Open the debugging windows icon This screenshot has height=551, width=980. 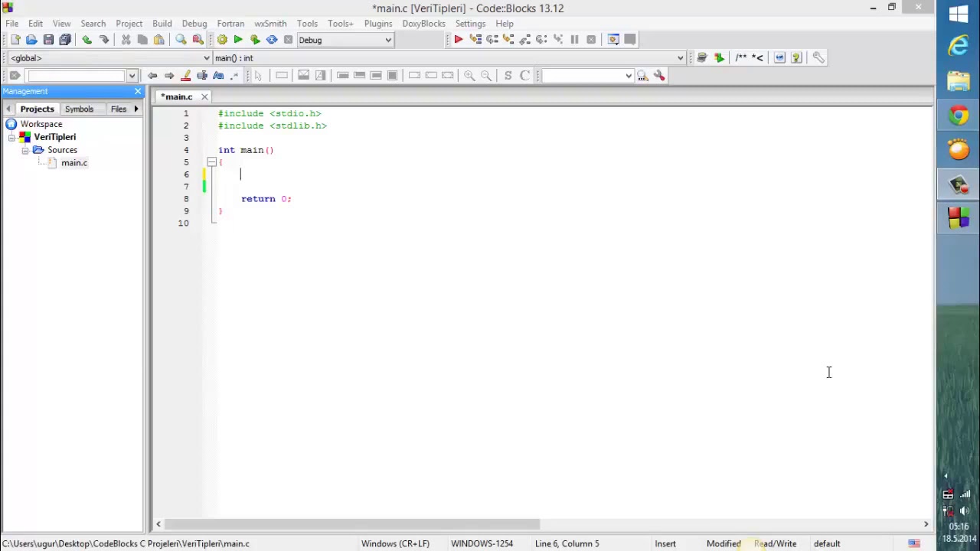[613, 40]
